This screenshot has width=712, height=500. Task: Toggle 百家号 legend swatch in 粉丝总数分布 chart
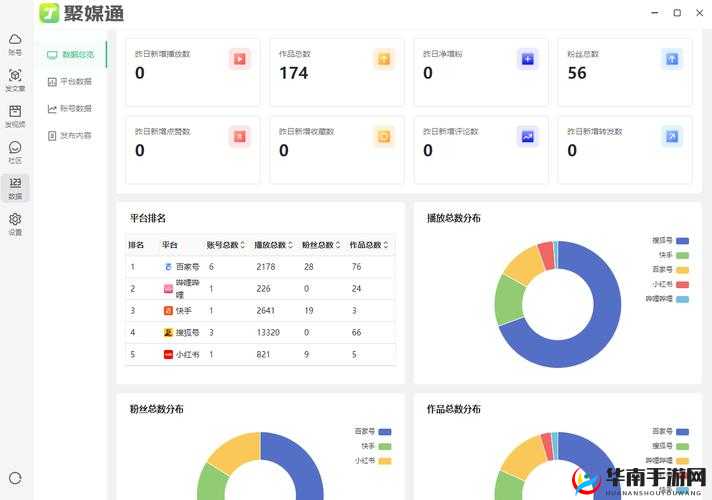pos(385,432)
